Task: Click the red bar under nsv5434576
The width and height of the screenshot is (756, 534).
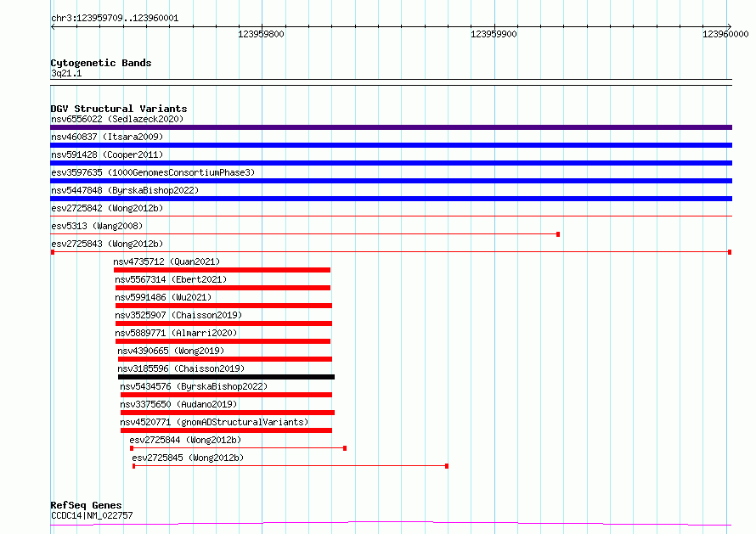Action: [226, 395]
